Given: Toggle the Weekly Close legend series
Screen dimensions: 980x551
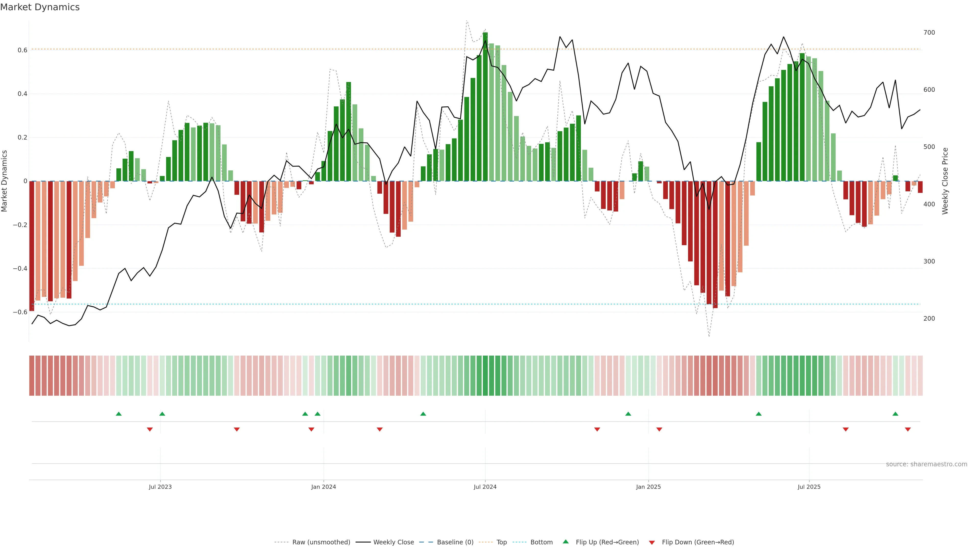Looking at the screenshot, I should (x=393, y=542).
